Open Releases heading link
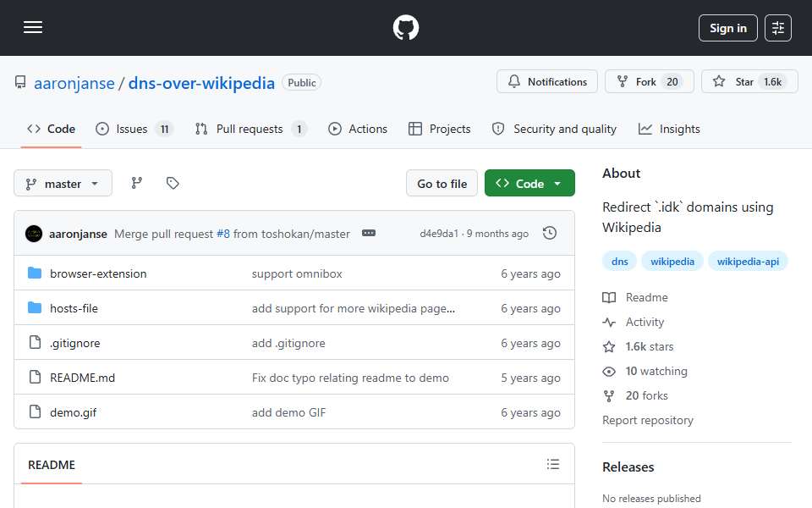Screen dimensions: 812x508 [x=628, y=467]
